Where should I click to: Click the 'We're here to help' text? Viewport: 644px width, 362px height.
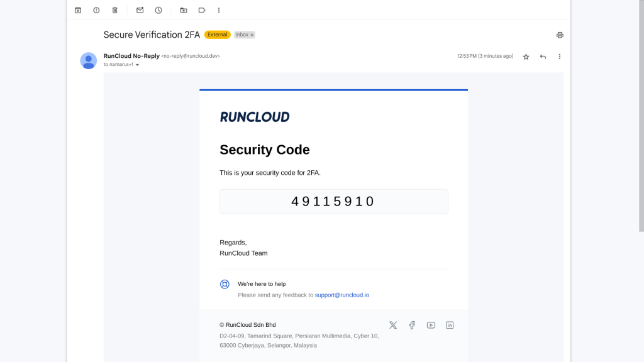pos(262,284)
